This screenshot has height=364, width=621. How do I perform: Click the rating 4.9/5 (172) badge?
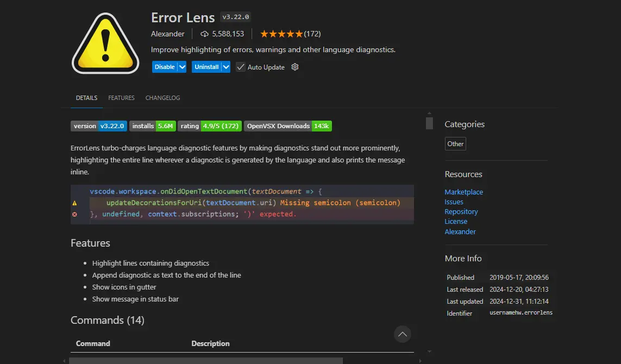click(210, 126)
